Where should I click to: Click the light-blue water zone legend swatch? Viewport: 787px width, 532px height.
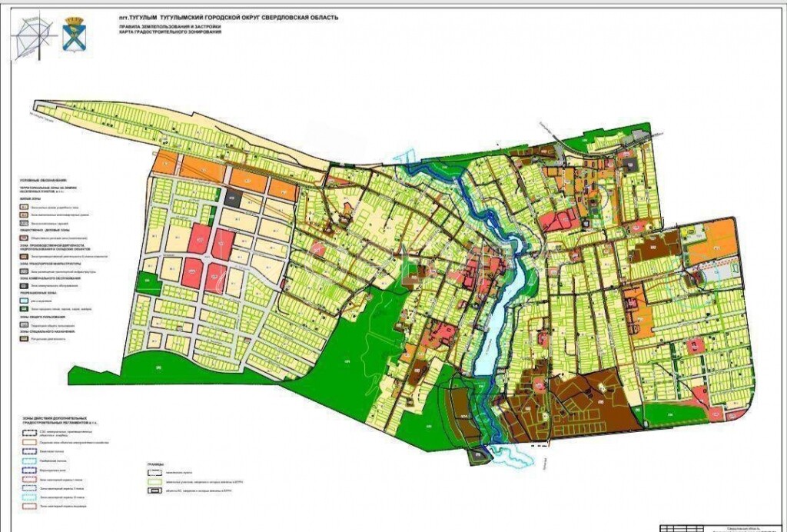pyautogui.click(x=24, y=301)
